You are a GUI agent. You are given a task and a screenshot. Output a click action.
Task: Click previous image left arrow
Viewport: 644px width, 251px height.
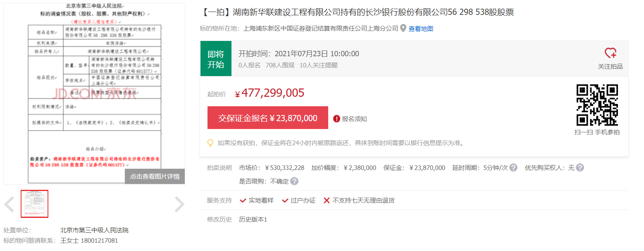click(9, 204)
